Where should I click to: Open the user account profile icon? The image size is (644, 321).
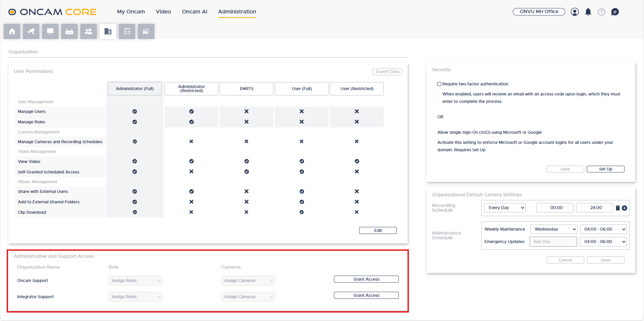(x=575, y=12)
